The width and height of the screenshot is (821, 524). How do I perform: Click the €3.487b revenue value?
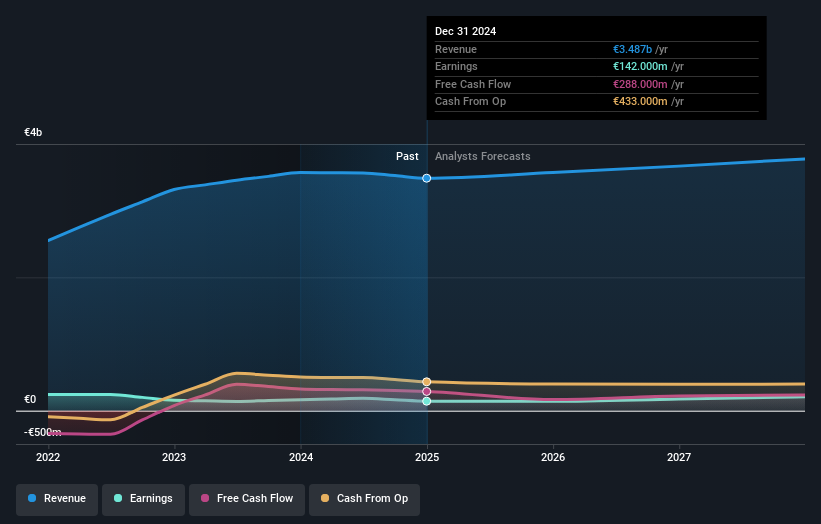(x=633, y=49)
